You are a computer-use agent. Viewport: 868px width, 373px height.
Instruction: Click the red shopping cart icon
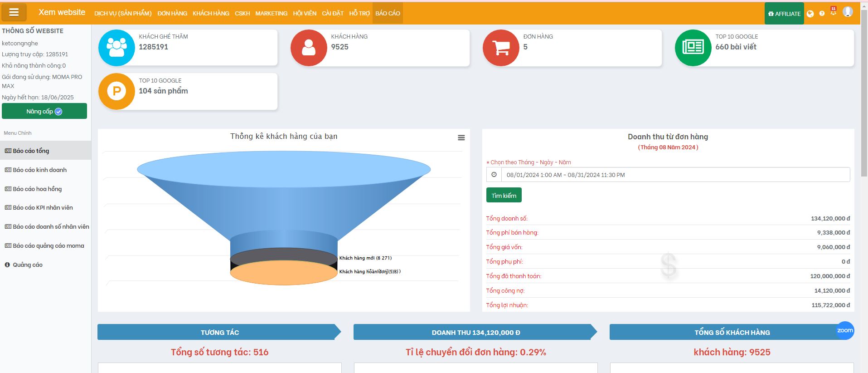pos(501,48)
